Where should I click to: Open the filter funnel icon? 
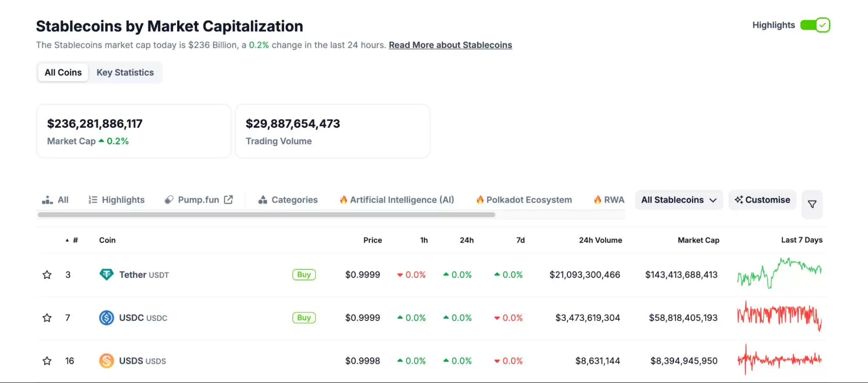tap(812, 204)
